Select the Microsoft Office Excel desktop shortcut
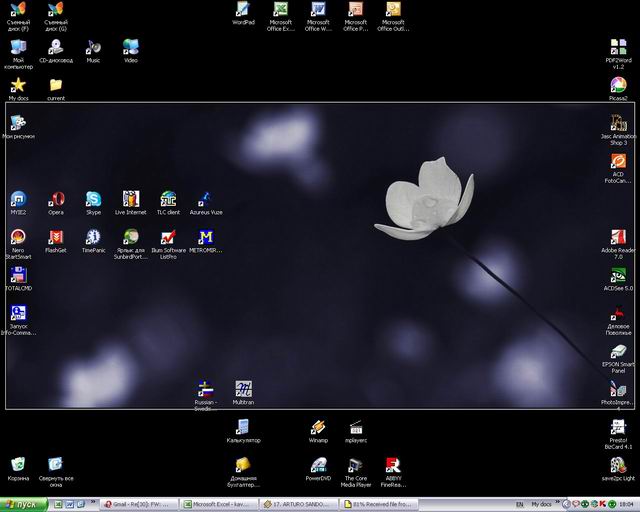 (280, 16)
